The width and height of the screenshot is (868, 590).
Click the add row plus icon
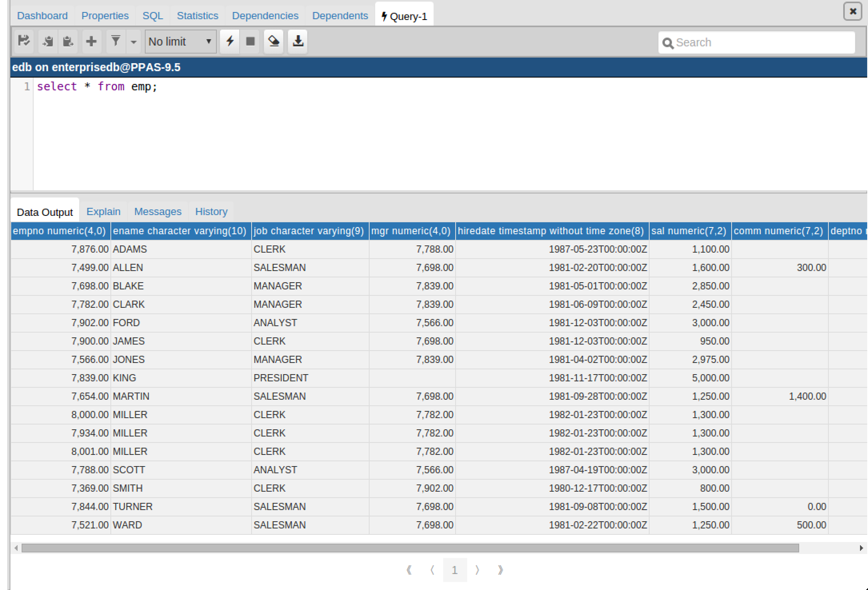pyautogui.click(x=91, y=41)
